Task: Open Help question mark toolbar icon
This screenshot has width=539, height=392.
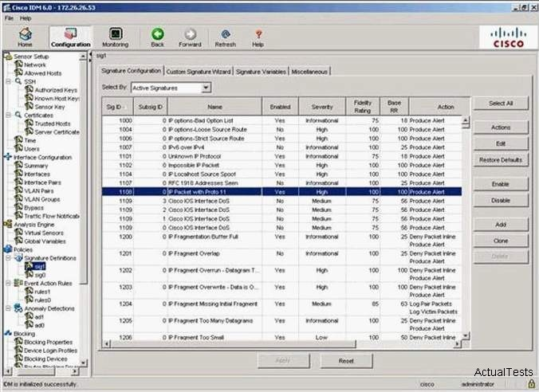Action: pos(258,34)
